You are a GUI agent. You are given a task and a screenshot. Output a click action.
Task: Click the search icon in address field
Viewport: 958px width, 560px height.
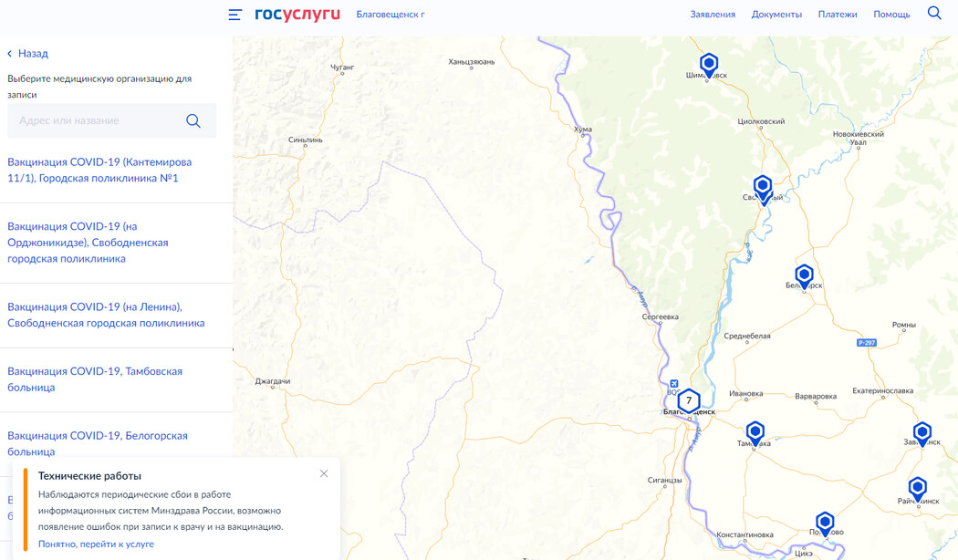tap(193, 121)
